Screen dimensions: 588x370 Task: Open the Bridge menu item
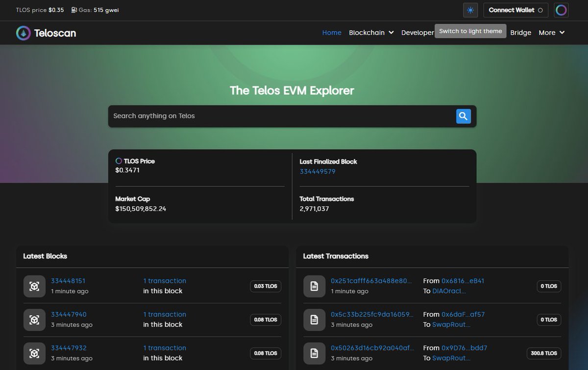[x=520, y=33]
